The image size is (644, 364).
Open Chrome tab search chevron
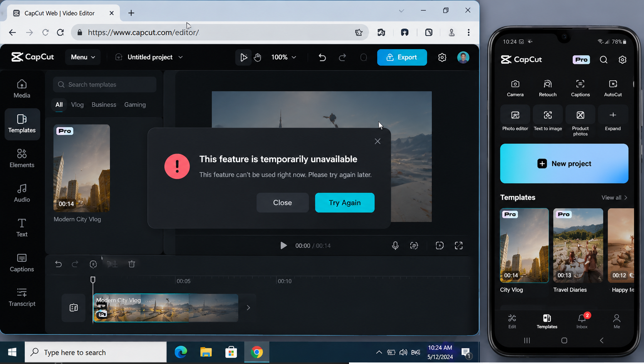pos(401,11)
